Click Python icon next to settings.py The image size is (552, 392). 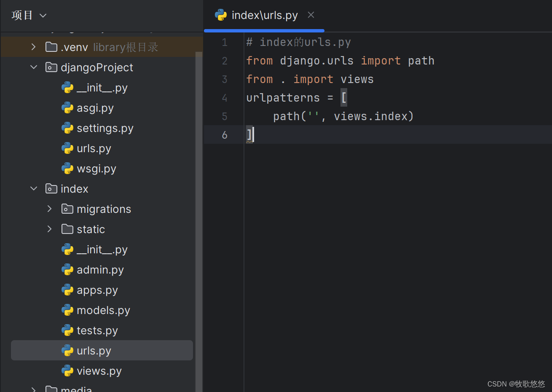(x=67, y=128)
